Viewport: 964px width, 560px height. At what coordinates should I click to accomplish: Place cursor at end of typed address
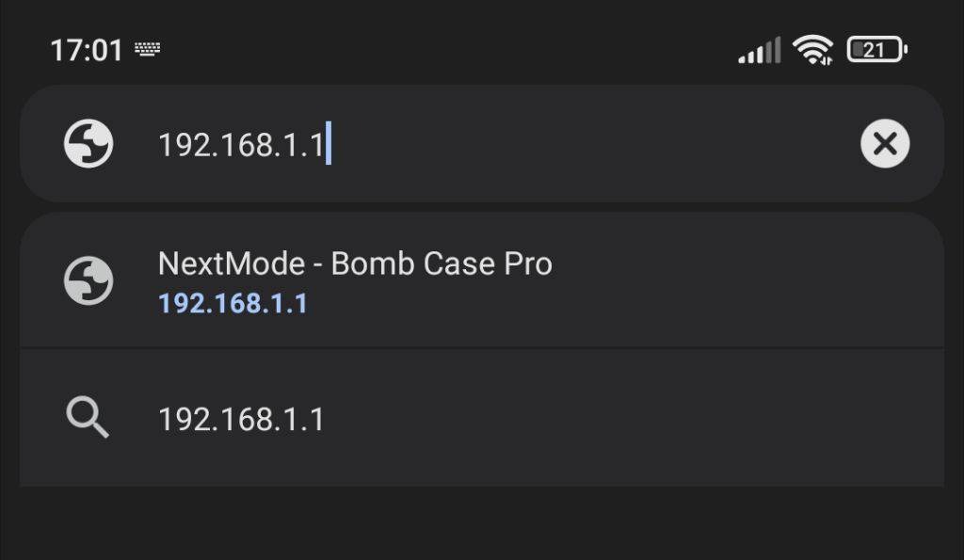click(327, 146)
